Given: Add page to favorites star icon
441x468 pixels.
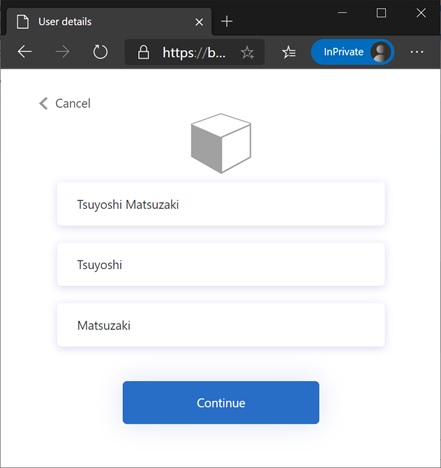Looking at the screenshot, I should click(247, 52).
